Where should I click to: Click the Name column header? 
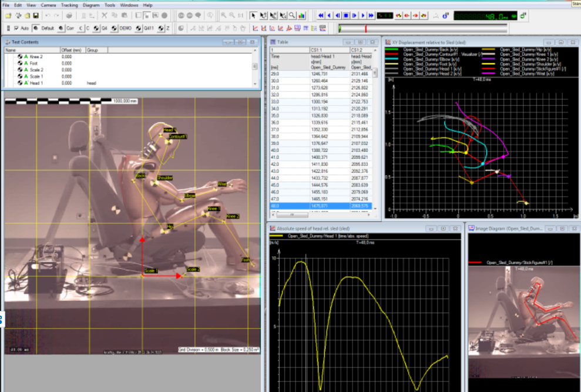(32, 50)
